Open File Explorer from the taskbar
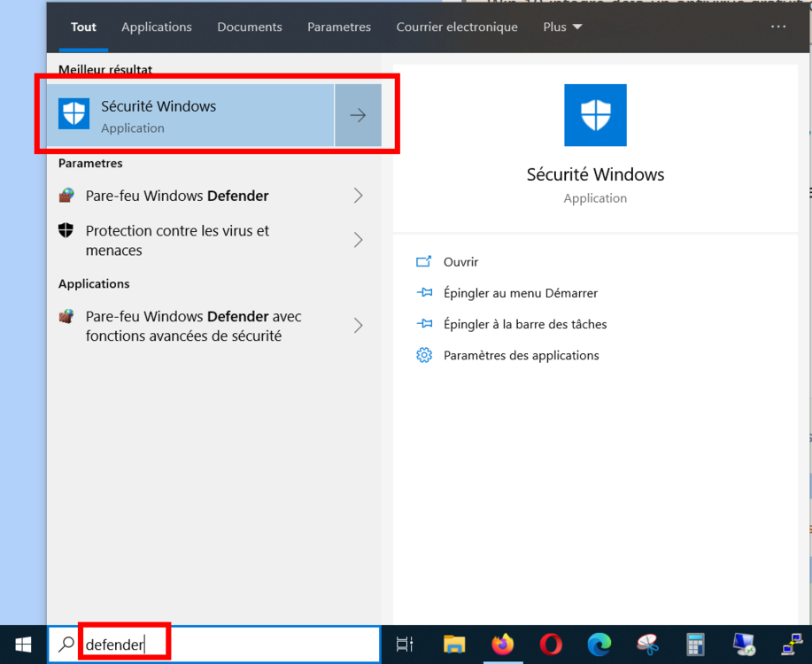812x664 pixels. click(454, 645)
